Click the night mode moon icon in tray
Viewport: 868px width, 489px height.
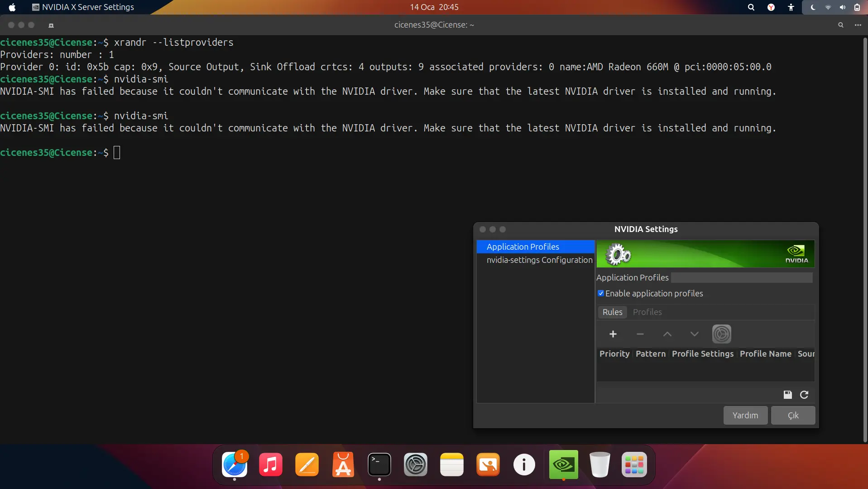point(813,7)
